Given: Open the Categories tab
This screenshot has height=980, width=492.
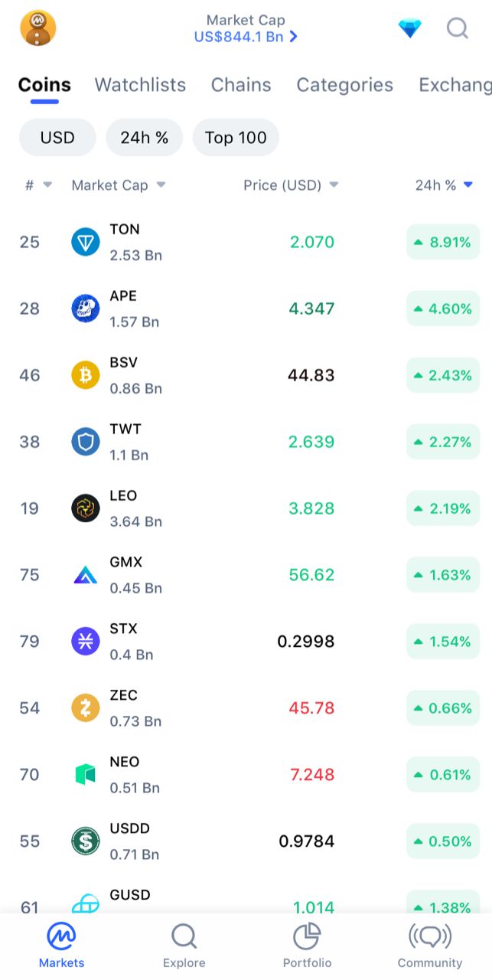Looking at the screenshot, I should pyautogui.click(x=344, y=85).
